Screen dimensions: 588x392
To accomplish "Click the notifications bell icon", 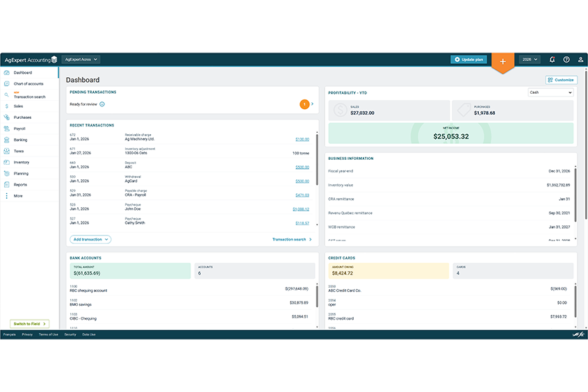I will click(x=552, y=59).
